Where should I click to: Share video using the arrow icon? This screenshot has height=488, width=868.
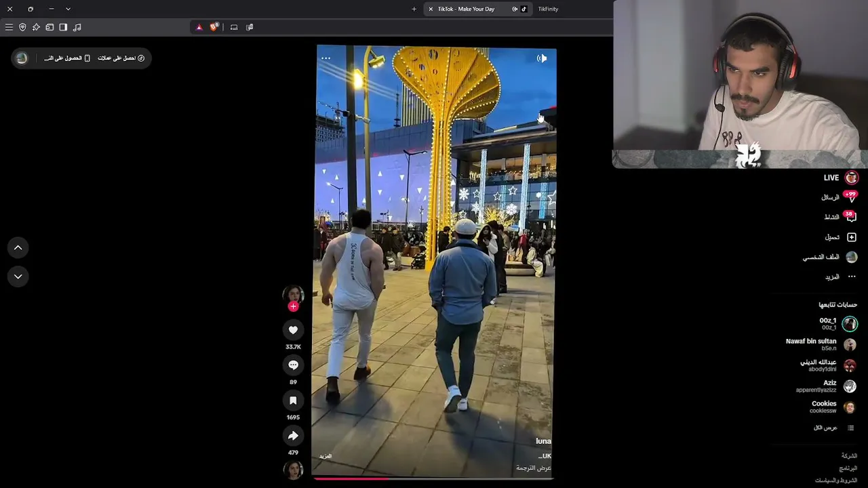293,436
